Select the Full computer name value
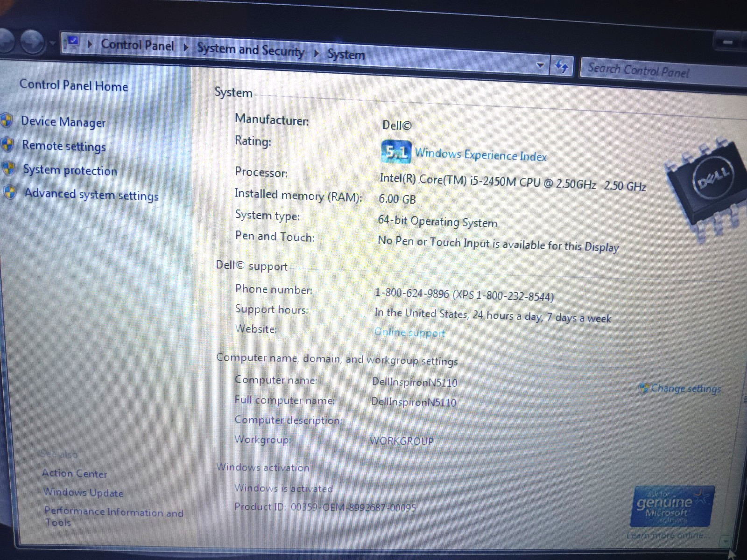 click(x=414, y=402)
